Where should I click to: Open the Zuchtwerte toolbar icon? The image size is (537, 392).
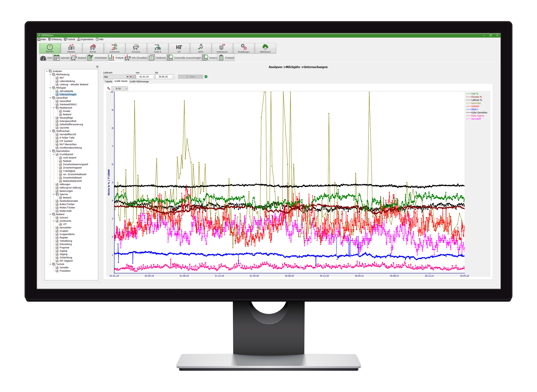pos(115,48)
